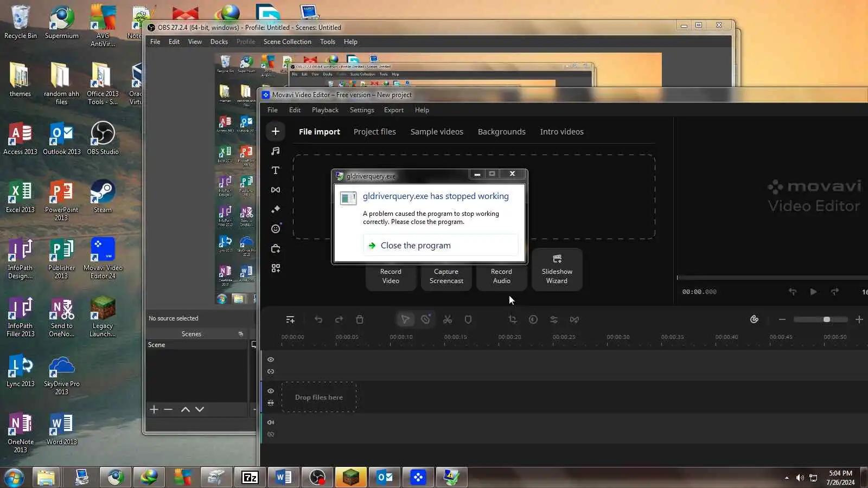Screen dimensions: 868x488
Task: Click the 00:00:10 mark on timeline ruler
Action: coord(401,337)
